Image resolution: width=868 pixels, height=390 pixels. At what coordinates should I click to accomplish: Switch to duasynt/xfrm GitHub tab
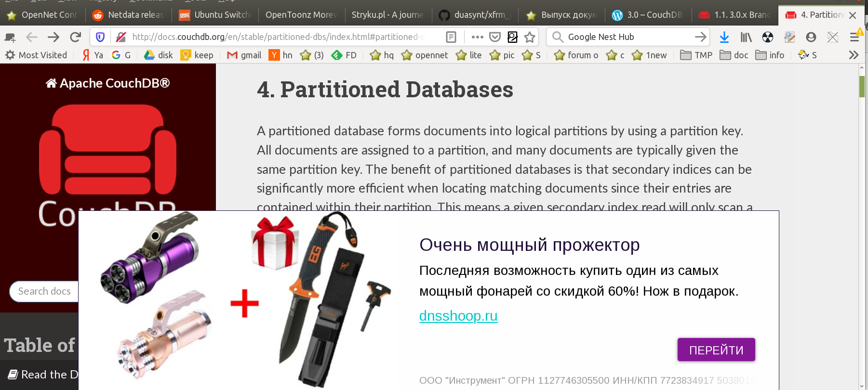click(475, 15)
